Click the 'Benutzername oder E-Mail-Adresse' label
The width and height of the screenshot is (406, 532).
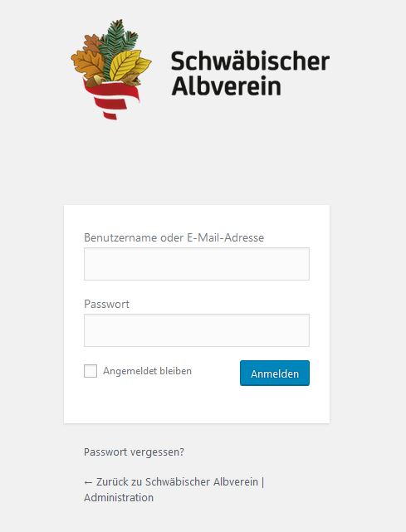(174, 237)
